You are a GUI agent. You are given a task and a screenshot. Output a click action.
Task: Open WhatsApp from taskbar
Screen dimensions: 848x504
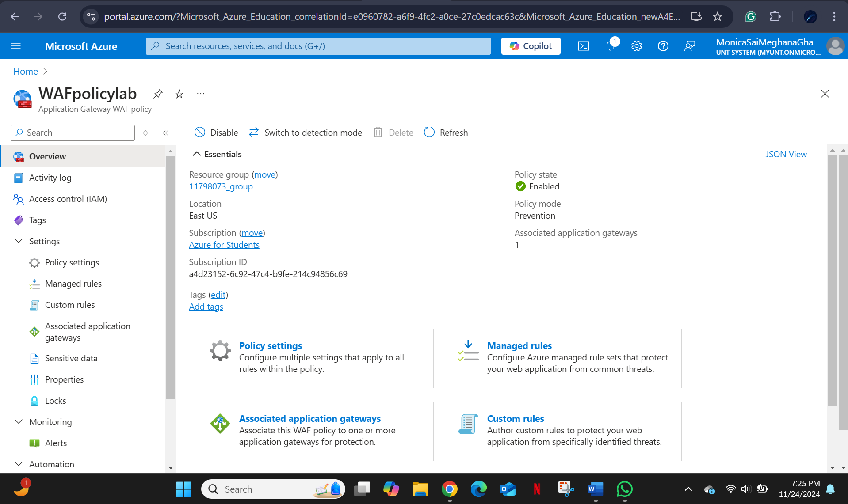[x=625, y=489]
